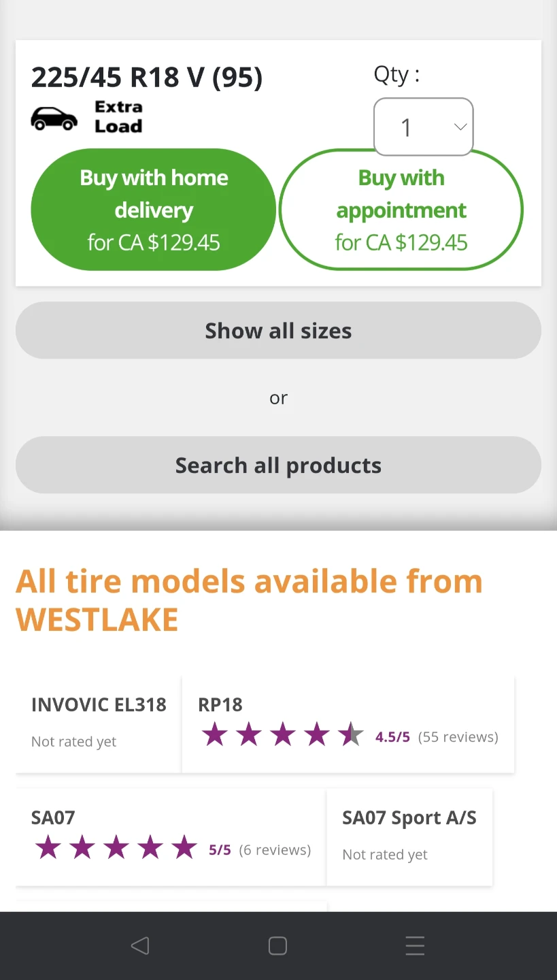Image resolution: width=557 pixels, height=980 pixels.
Task: Click the half star in RP18 rating
Action: [351, 736]
